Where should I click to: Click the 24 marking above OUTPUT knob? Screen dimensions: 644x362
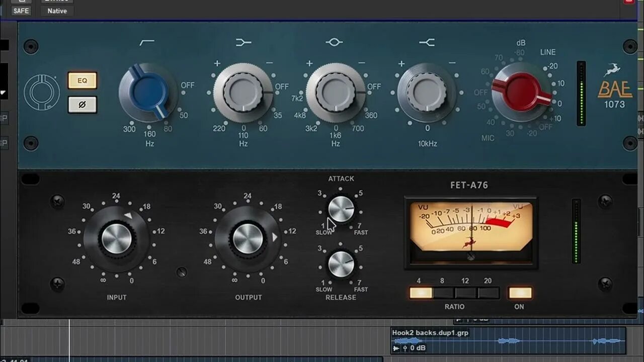(x=247, y=196)
